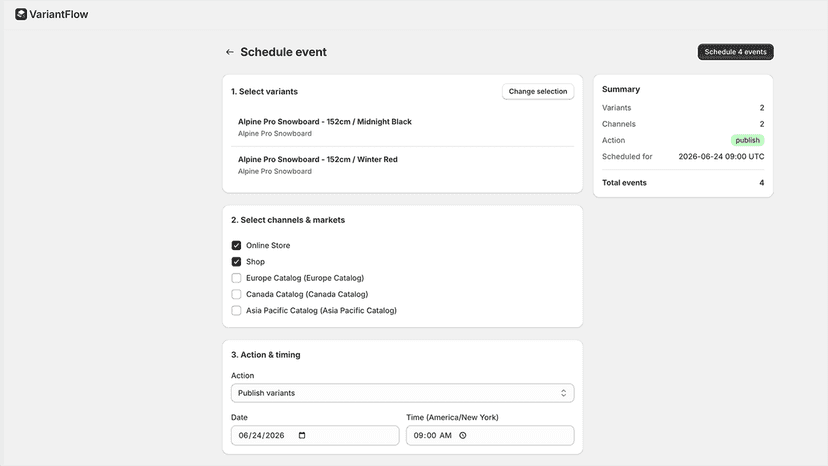Open the clock icon in Time field
The width and height of the screenshot is (828, 466).
[463, 435]
